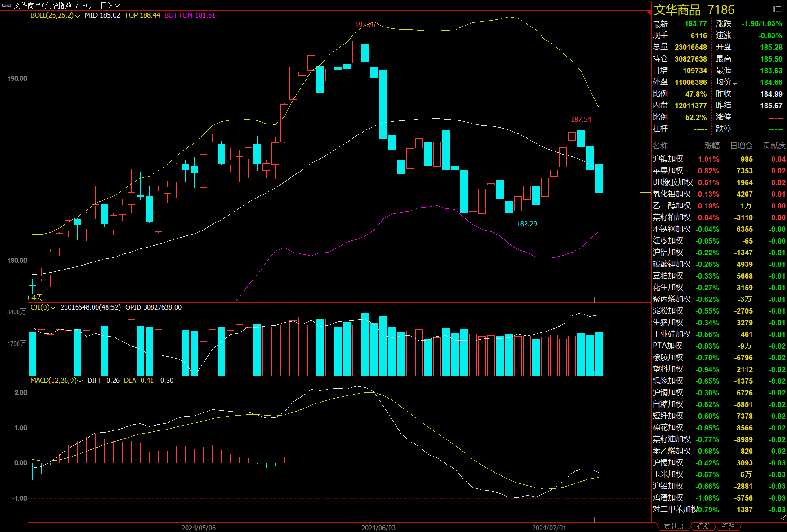Select the 苹果加权 row

coord(719,171)
